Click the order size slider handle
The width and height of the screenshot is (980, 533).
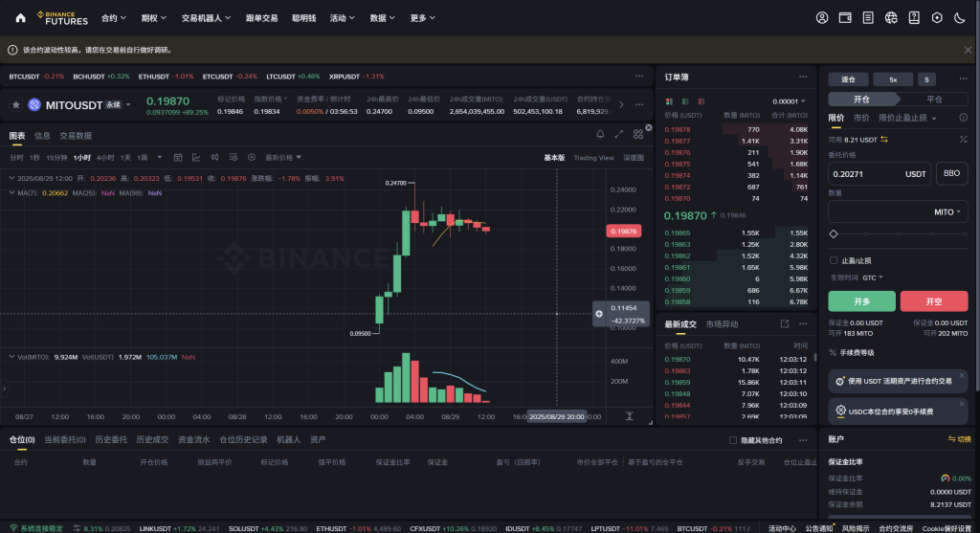pos(834,233)
